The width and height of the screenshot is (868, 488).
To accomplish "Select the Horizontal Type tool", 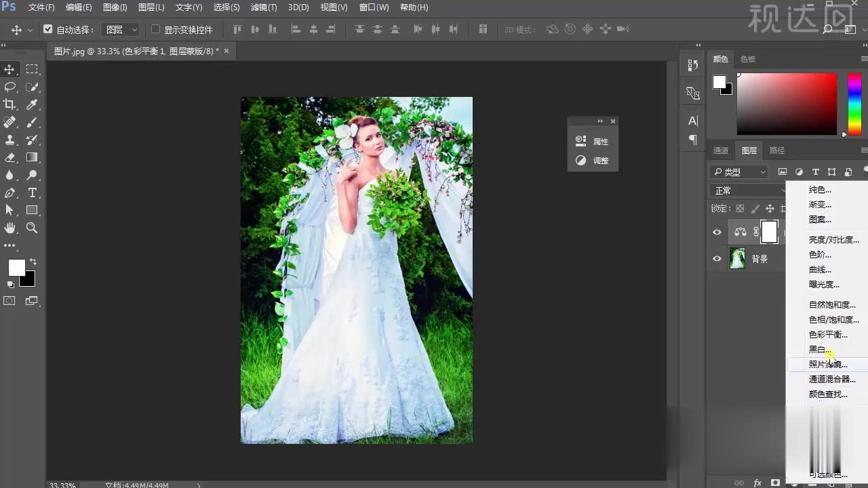I will click(32, 192).
